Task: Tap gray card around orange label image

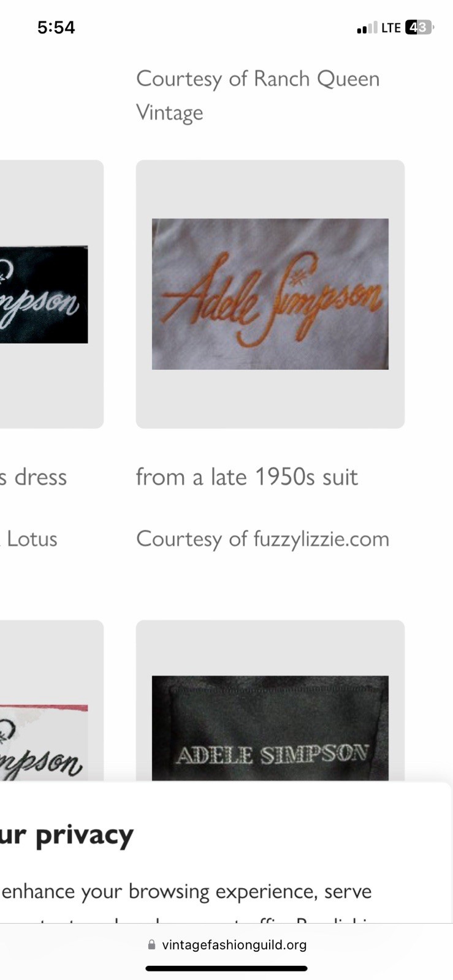Action: 270,294
